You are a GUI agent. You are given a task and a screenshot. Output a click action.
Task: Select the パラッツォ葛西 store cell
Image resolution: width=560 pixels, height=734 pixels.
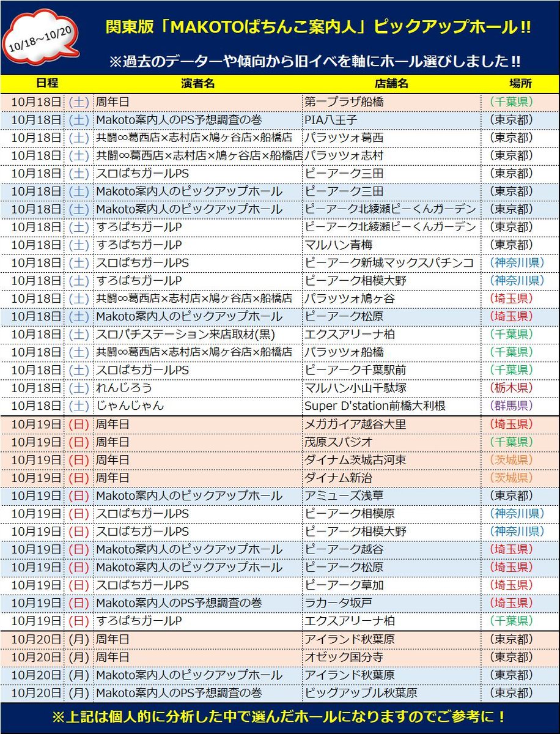tap(391, 138)
